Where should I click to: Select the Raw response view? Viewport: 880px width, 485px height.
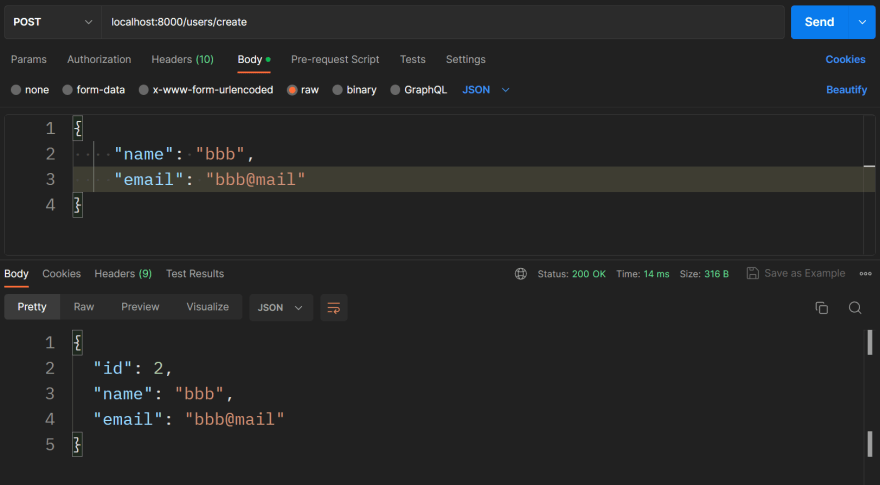84,307
